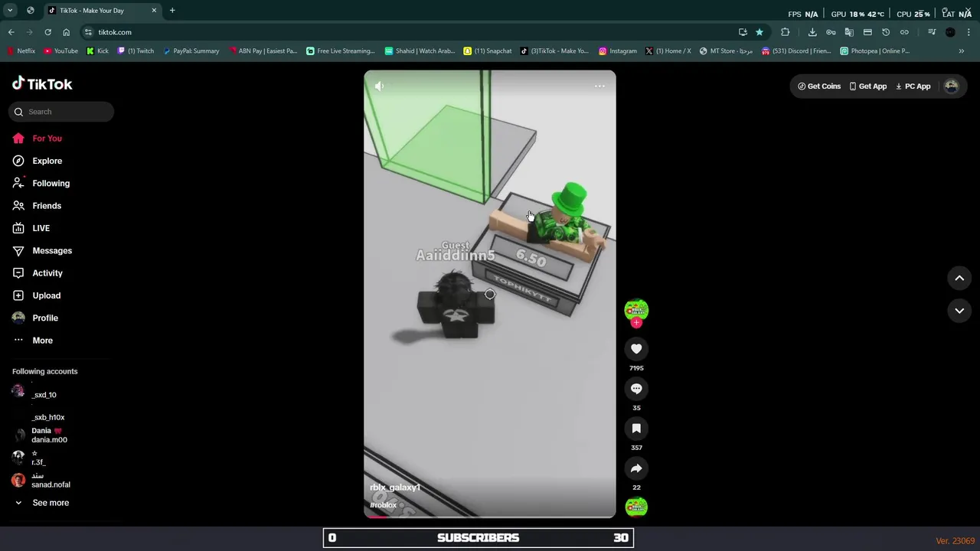Click the address bar URL tiktok.com
The image size is (980, 551).
115,32
